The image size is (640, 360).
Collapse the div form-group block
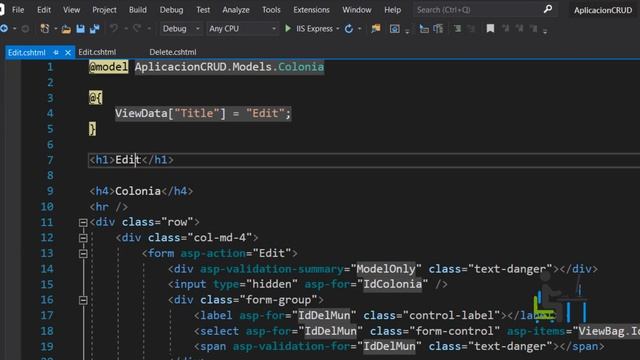(83, 300)
